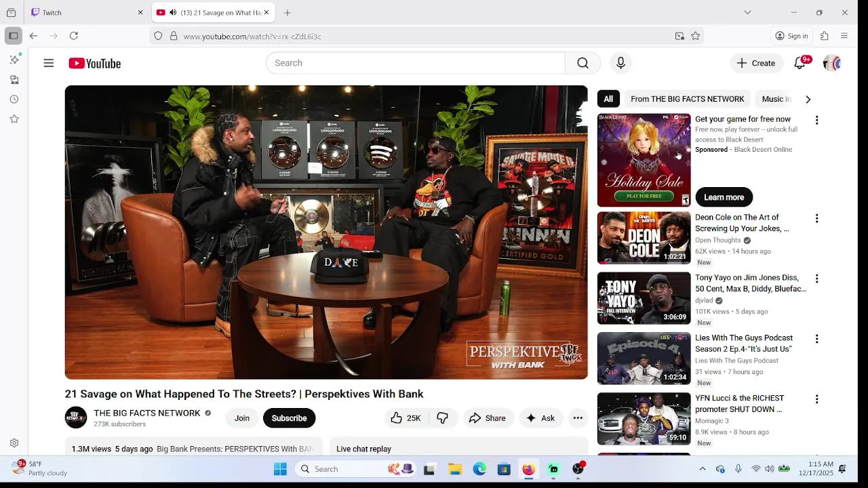
Task: Open sidebar settings gear icon
Action: tap(14, 443)
